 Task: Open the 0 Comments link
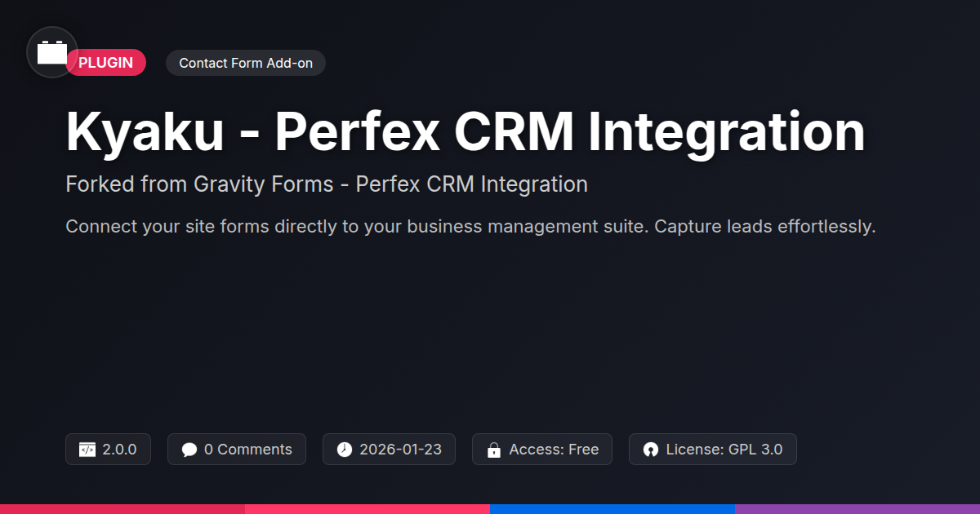(x=237, y=450)
